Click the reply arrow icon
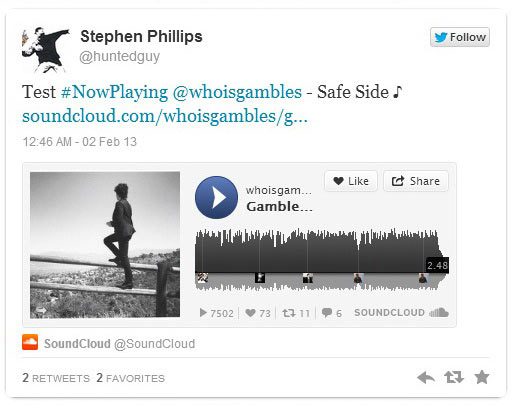 coord(426,378)
